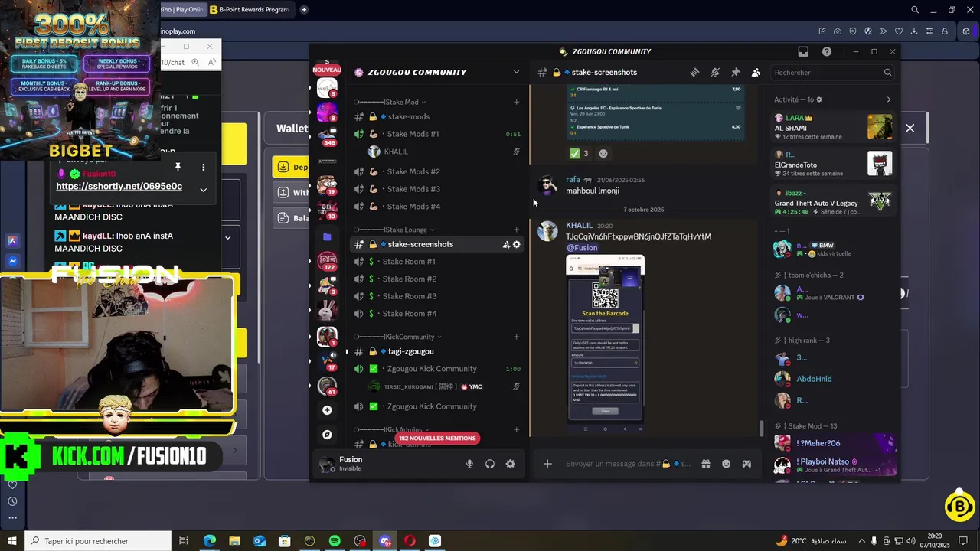Open a new browser tab

click(x=304, y=9)
